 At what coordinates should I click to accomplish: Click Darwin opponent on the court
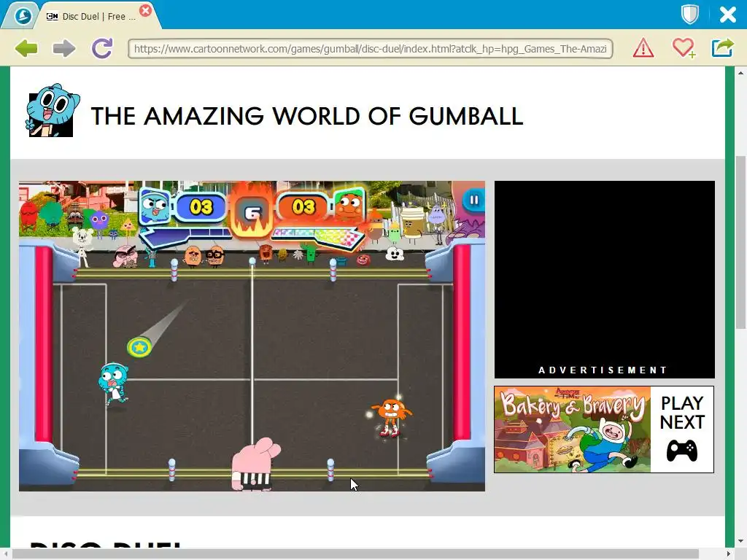[x=392, y=418]
